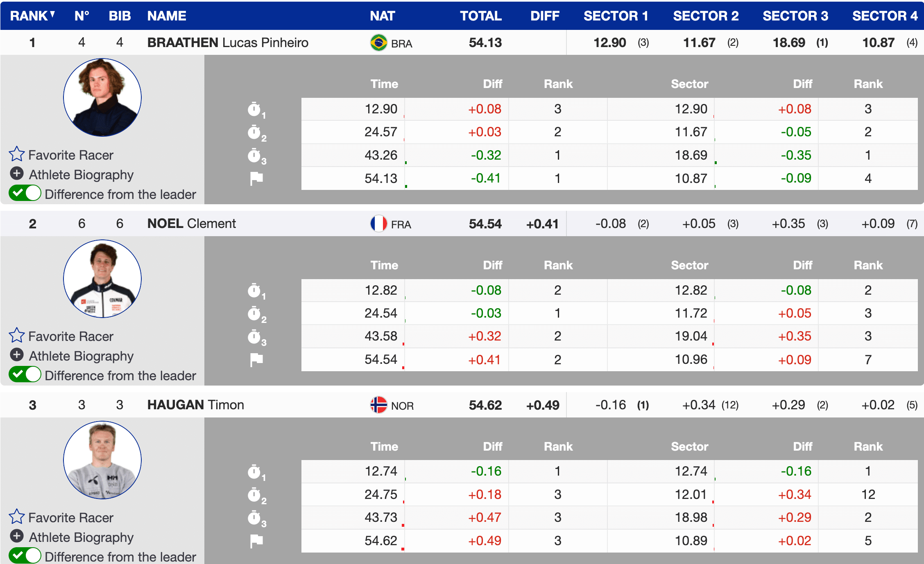Expand Braathen's Athlete Biography plus icon
The image size is (924, 564).
[x=17, y=174]
